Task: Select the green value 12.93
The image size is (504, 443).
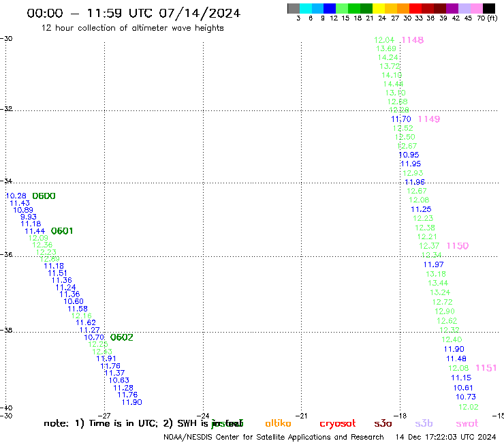Action: tap(413, 173)
